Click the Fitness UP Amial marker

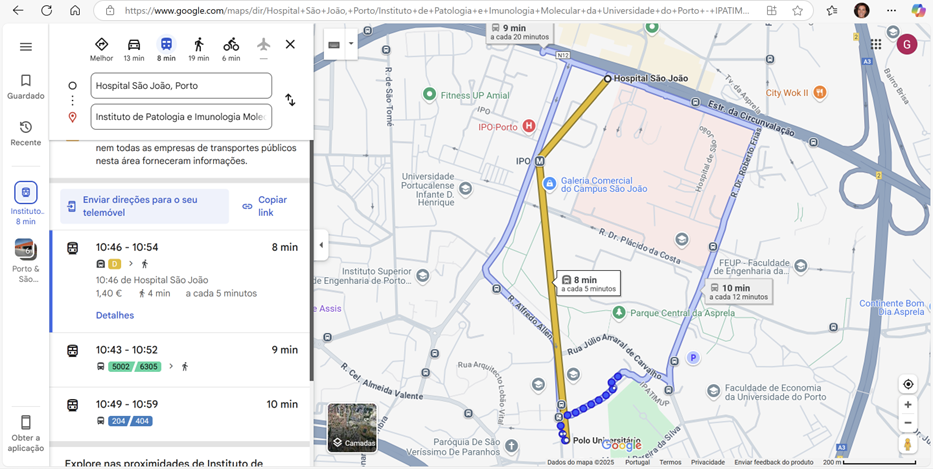click(429, 94)
